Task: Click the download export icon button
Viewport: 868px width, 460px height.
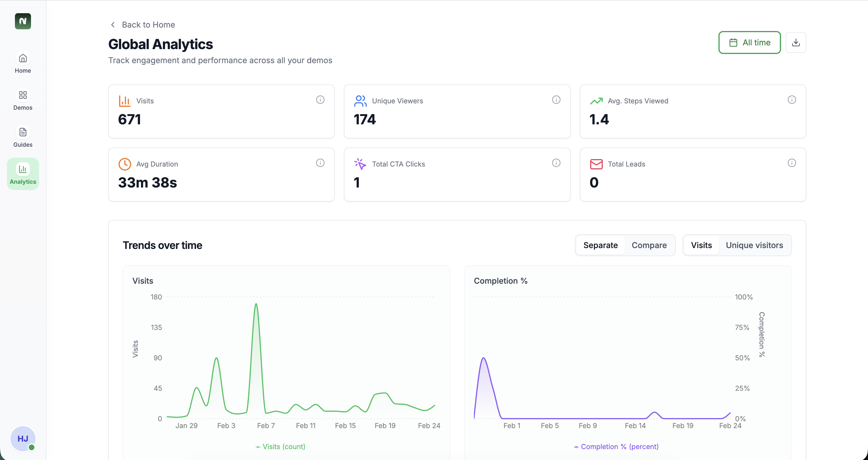Action: pos(796,42)
